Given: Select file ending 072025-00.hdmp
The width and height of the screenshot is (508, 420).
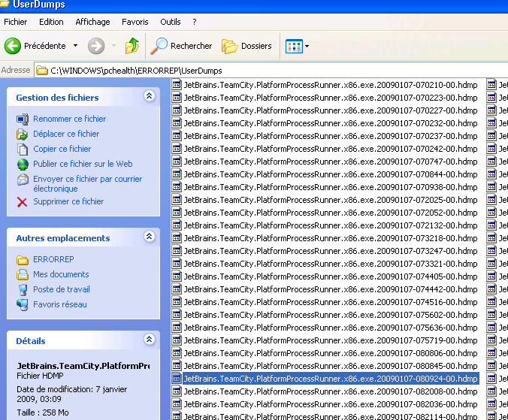Looking at the screenshot, I should (x=331, y=200).
